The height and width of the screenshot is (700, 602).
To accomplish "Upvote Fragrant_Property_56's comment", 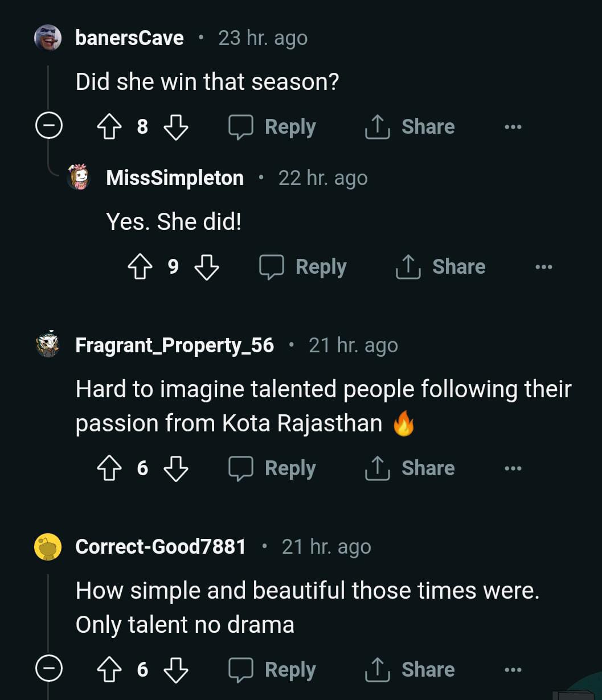I will 110,468.
